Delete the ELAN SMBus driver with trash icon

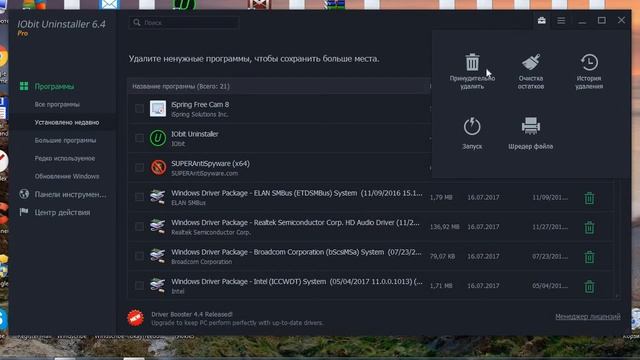[x=589, y=198]
